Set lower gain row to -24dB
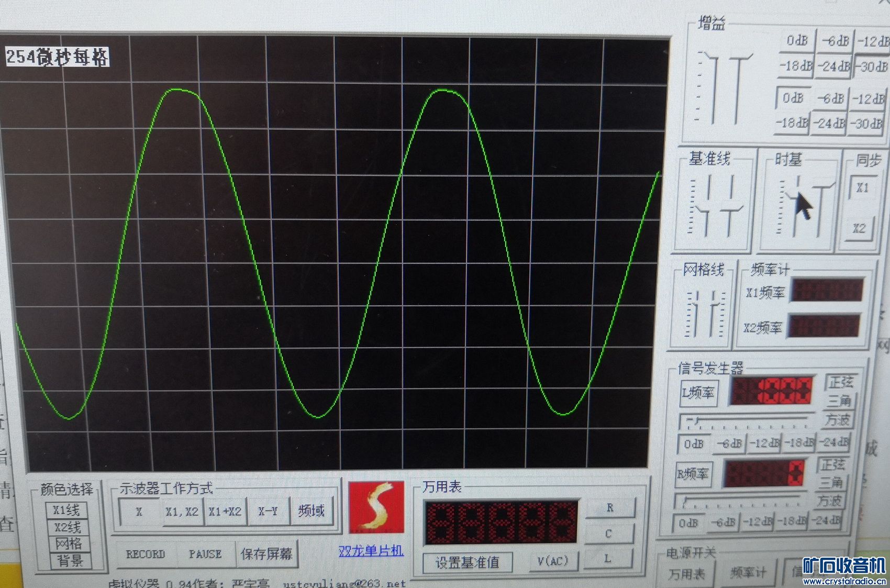The height and width of the screenshot is (588, 890). (830, 124)
